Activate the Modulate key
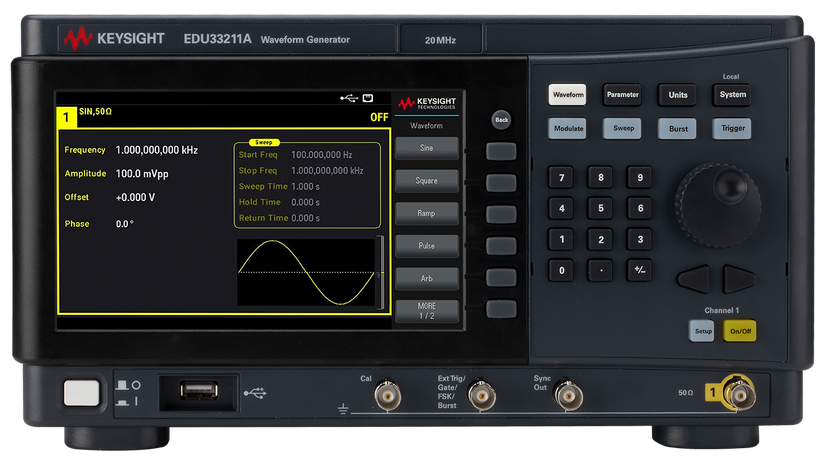Image resolution: width=832 pixels, height=463 pixels. coord(568,128)
